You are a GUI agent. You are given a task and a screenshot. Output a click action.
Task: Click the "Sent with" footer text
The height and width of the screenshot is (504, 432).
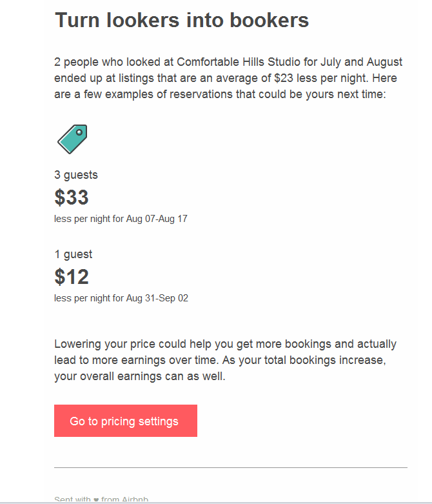(x=72, y=500)
